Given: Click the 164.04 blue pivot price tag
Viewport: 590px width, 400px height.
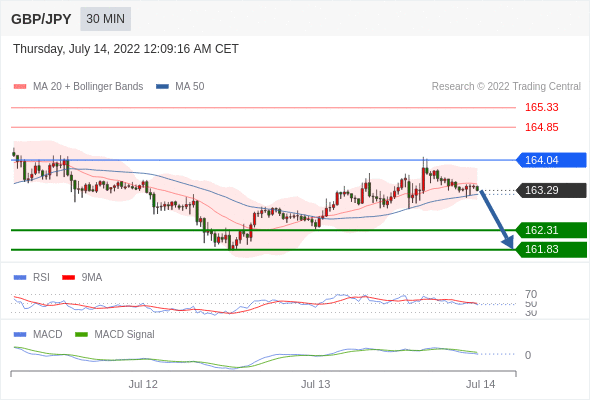Looking at the screenshot, I should [551, 160].
